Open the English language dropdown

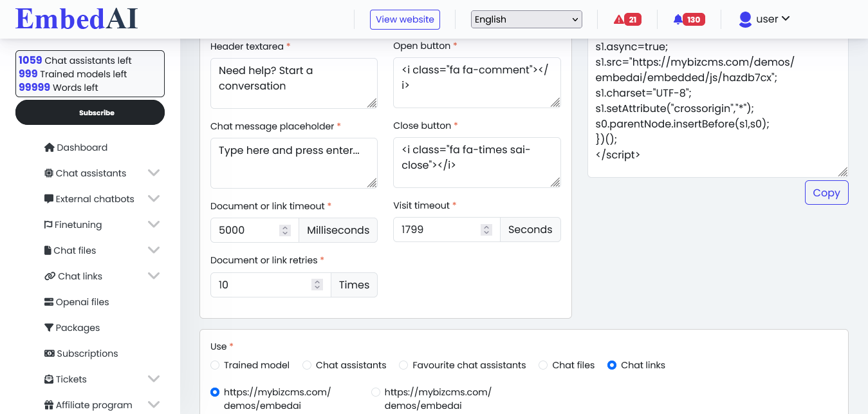pos(526,19)
